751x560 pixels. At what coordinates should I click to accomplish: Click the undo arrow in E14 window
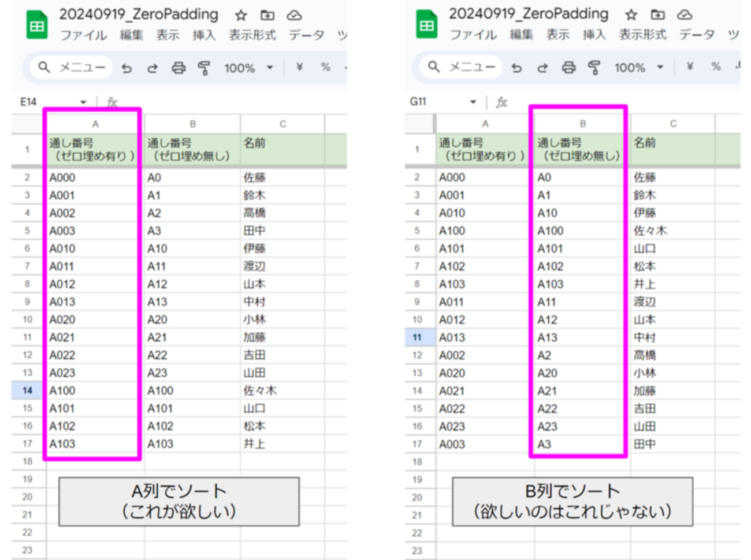coord(127,68)
